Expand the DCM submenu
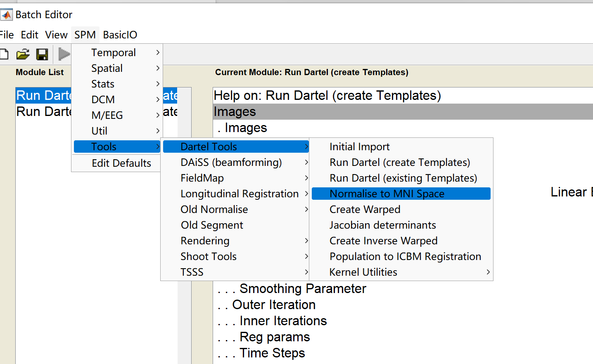 click(117, 99)
